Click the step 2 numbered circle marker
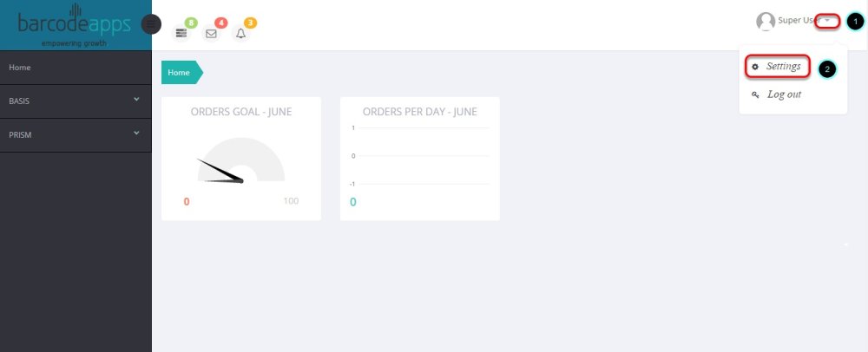The image size is (868, 352). [x=827, y=68]
